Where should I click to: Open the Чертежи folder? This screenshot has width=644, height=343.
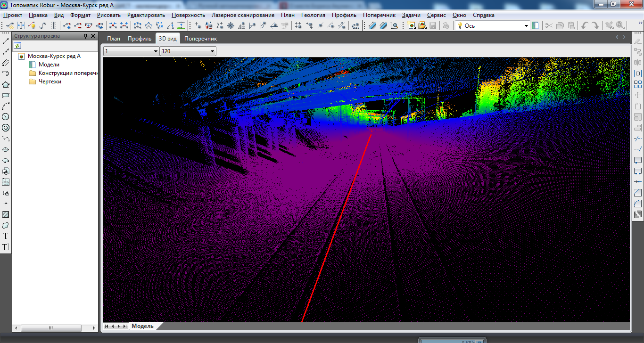pyautogui.click(x=50, y=82)
